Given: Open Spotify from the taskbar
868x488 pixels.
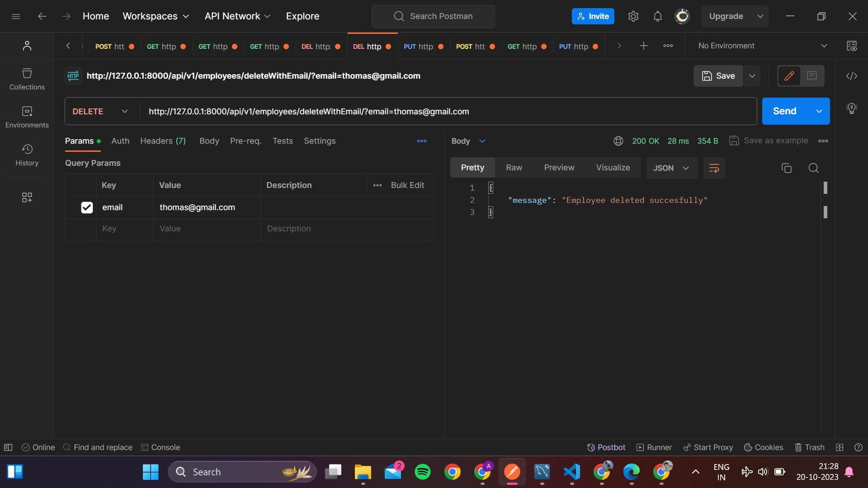Looking at the screenshot, I should pyautogui.click(x=423, y=471).
